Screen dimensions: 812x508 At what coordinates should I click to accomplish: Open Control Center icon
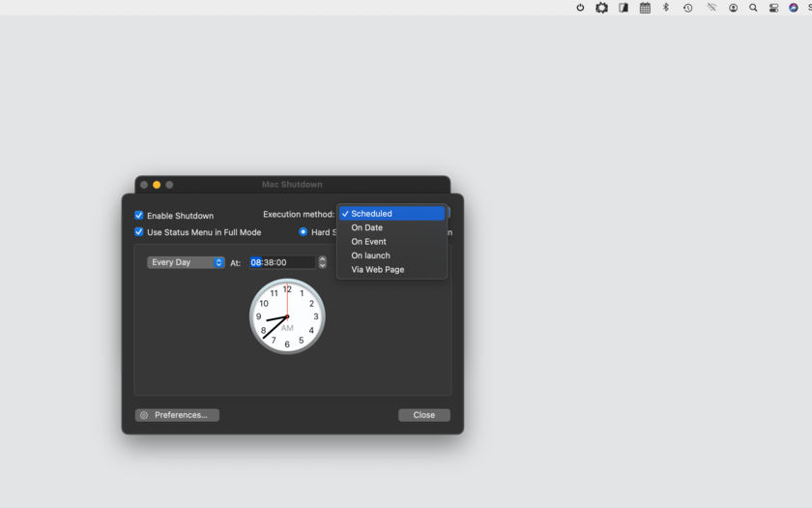point(773,8)
